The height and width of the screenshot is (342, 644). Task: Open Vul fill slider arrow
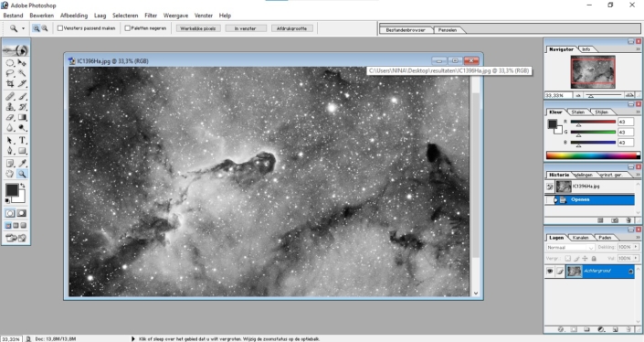click(636, 258)
